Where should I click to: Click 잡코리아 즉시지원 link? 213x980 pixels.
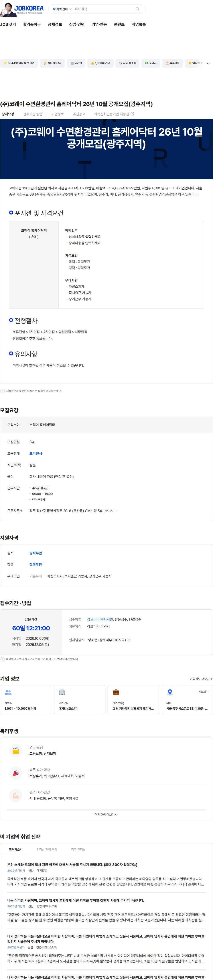coord(100,619)
